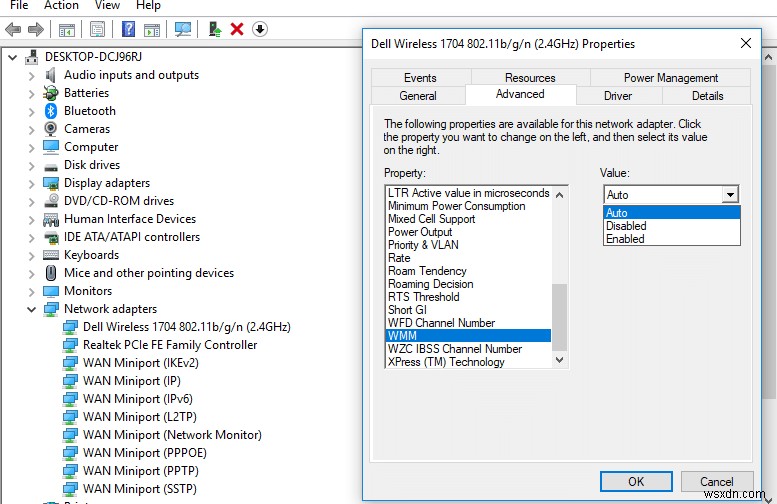Click the Bluetooth device category icon

[x=51, y=111]
